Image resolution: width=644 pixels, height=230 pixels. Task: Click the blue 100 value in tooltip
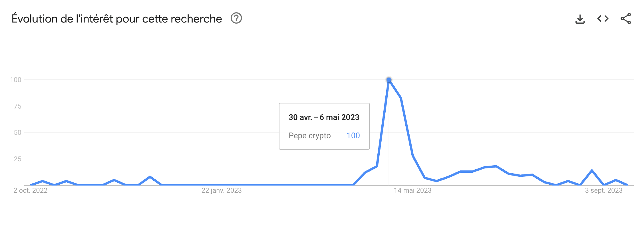(353, 136)
